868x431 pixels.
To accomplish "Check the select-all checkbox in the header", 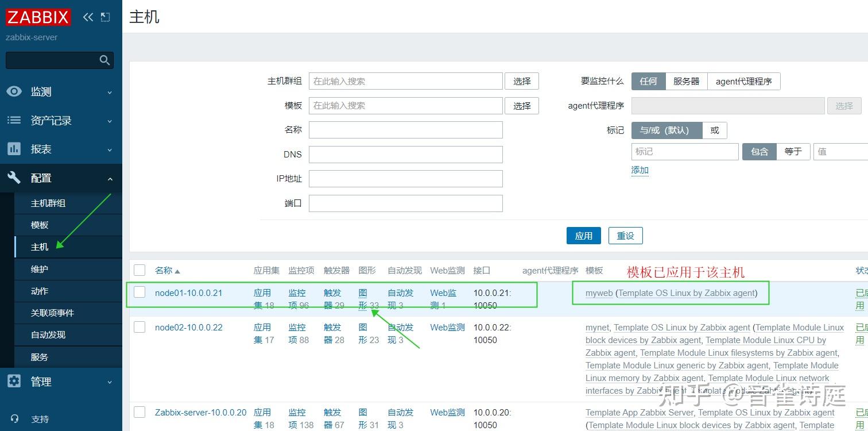I will click(139, 270).
